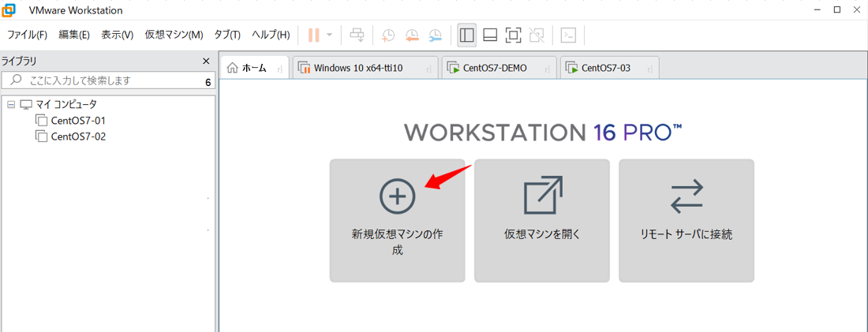Click the VMware Workstation title bar app icon
The height and width of the screenshot is (332, 868).
[x=9, y=9]
